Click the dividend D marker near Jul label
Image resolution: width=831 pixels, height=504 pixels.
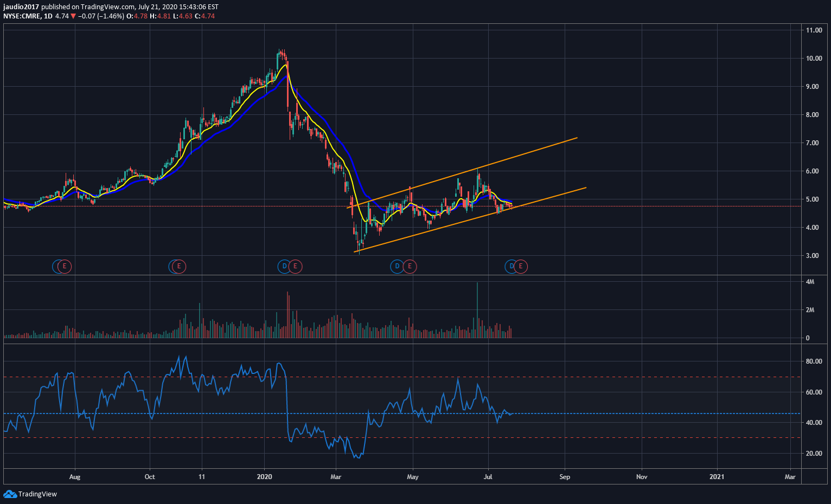[511, 266]
